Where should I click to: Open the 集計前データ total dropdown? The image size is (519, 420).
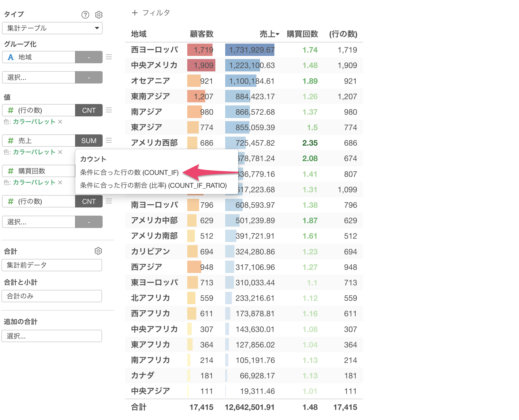click(52, 265)
